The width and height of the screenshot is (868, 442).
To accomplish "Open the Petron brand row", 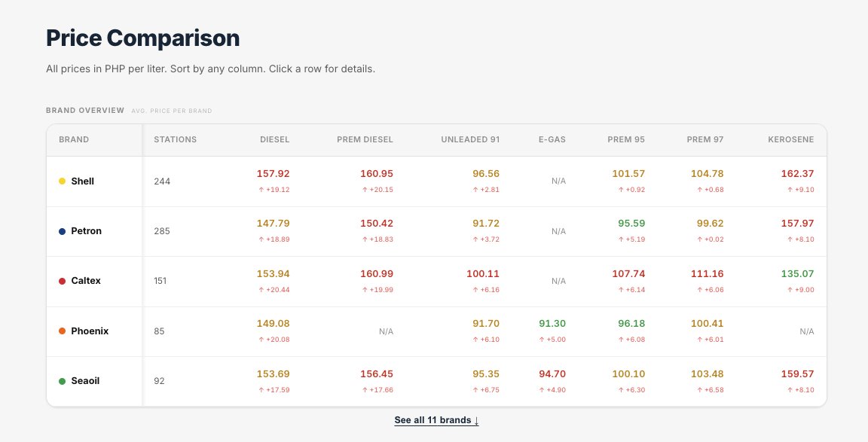I will pyautogui.click(x=436, y=231).
